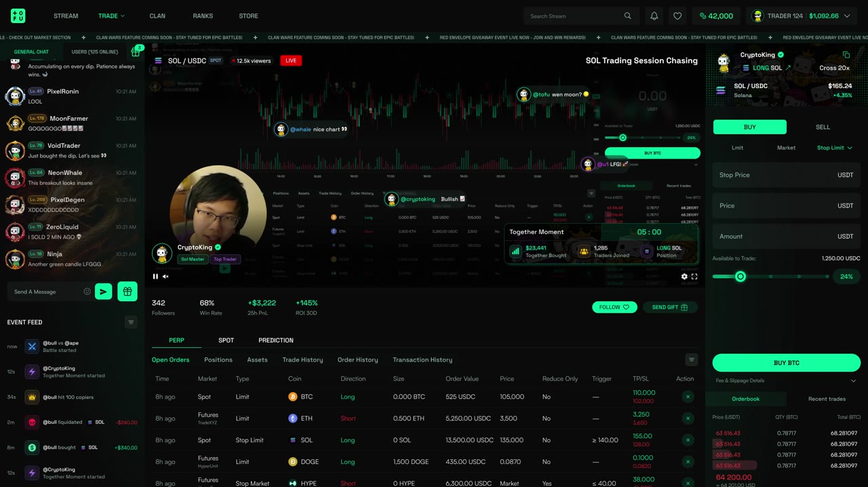This screenshot has width=868, height=487.
Task: Expand Fee & Slippage Details
Action: tap(786, 381)
